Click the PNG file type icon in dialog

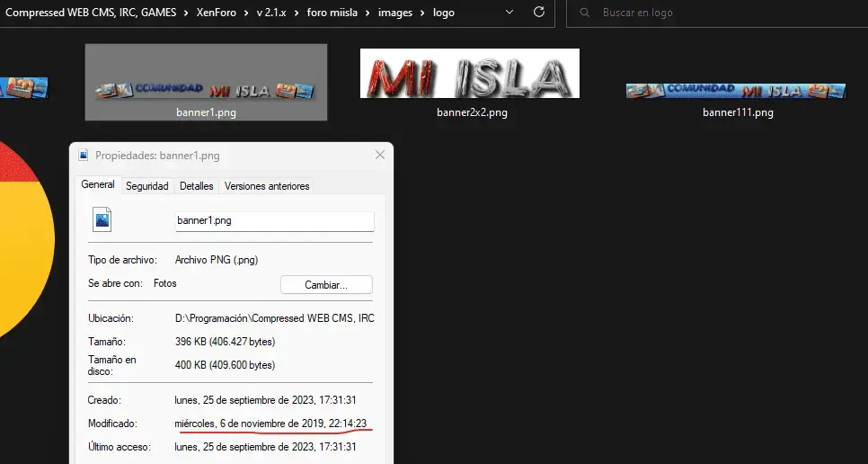click(102, 219)
